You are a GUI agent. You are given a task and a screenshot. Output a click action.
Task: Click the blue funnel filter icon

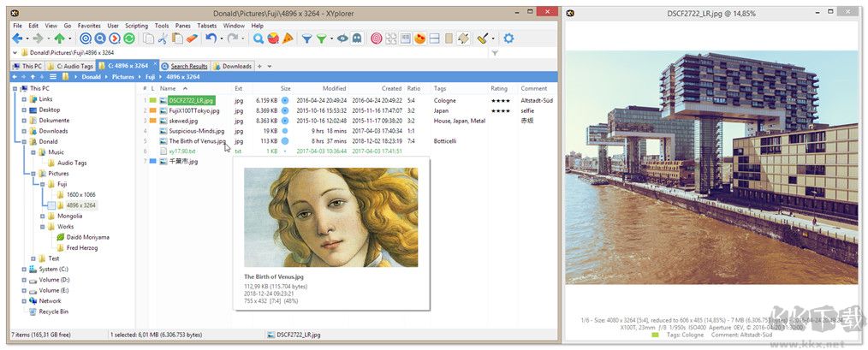click(x=306, y=39)
